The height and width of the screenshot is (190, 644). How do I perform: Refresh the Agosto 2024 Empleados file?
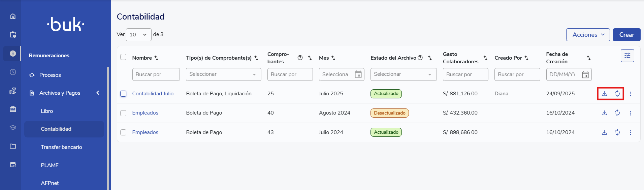coord(617,113)
